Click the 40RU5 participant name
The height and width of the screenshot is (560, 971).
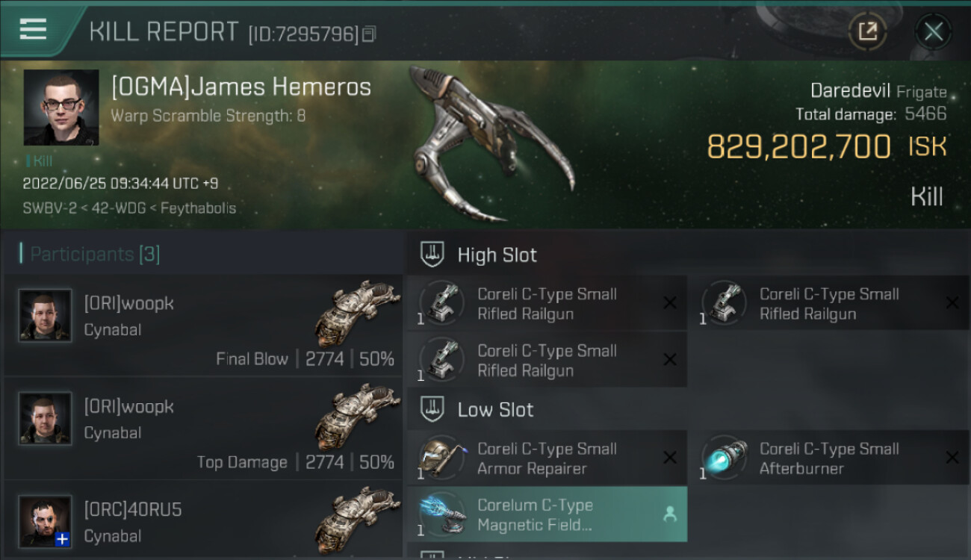coord(133,510)
